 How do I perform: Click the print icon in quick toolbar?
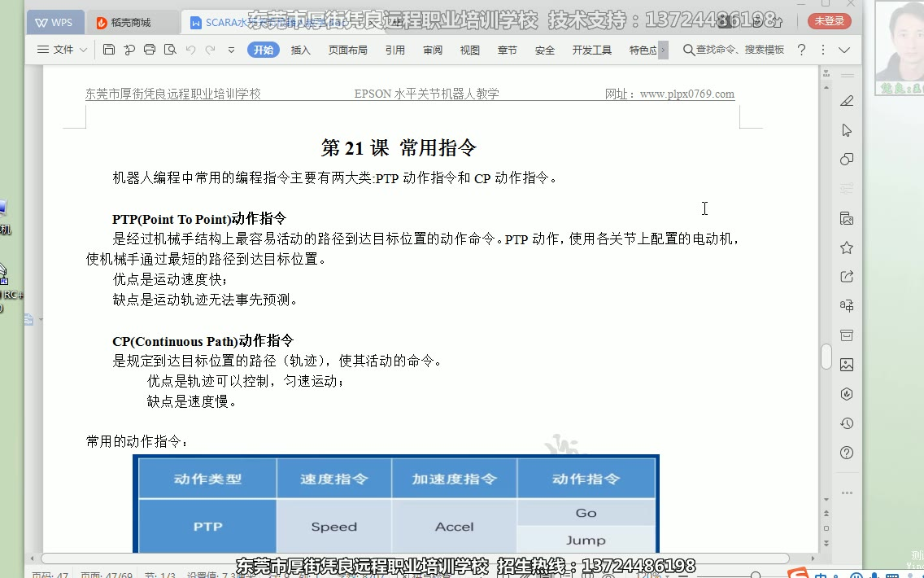coord(150,50)
